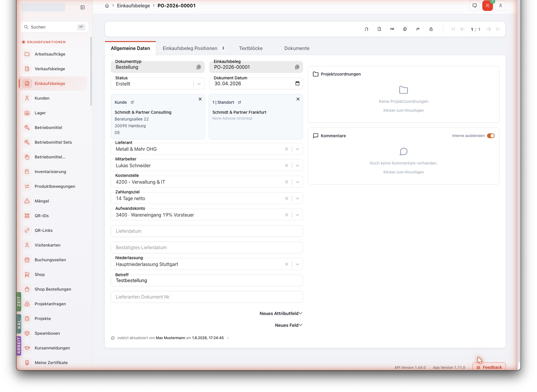Open the calendar picker for Dokument Datum
The height and width of the screenshot is (392, 537).
(x=297, y=83)
